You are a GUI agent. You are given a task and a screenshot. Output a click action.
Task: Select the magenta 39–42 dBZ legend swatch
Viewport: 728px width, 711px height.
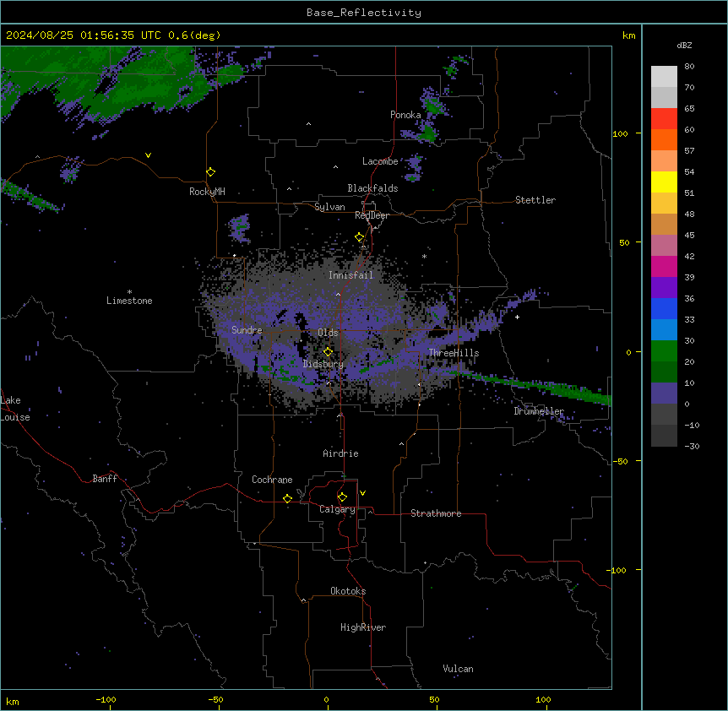[x=664, y=266]
